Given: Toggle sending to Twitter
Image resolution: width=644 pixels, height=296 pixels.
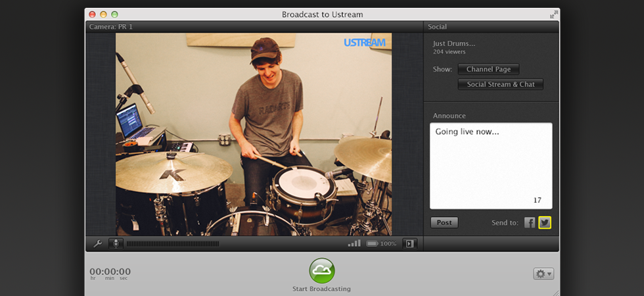Looking at the screenshot, I should (x=545, y=223).
